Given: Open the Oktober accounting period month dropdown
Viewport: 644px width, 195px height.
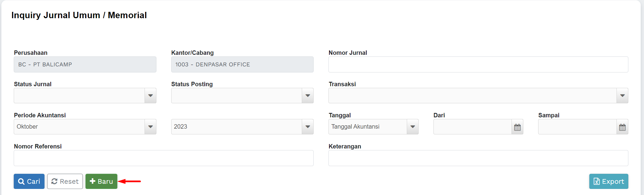Looking at the screenshot, I should [x=150, y=127].
